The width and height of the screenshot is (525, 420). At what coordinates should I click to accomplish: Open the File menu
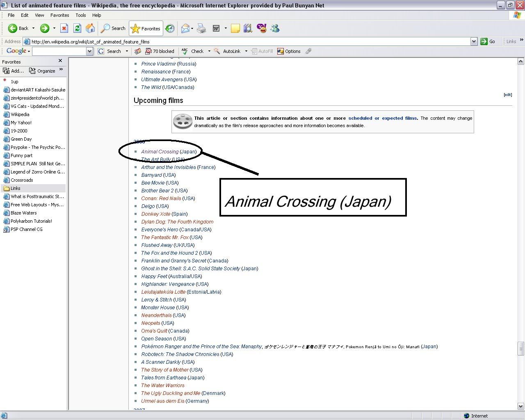tap(11, 15)
